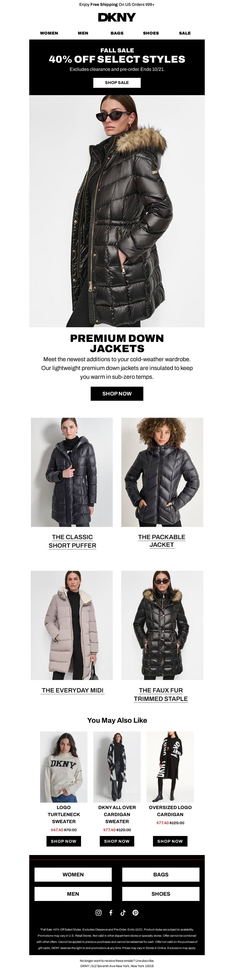Click The Everyday Midi jacket photo
Viewport: 234px width, 980px height.
72,625
